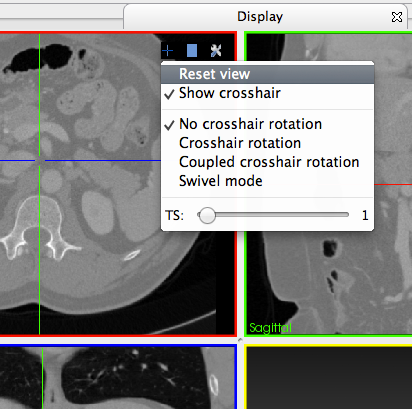Click the wrench settings icon in axial view
Screen dimensions: 412x409
(x=216, y=51)
